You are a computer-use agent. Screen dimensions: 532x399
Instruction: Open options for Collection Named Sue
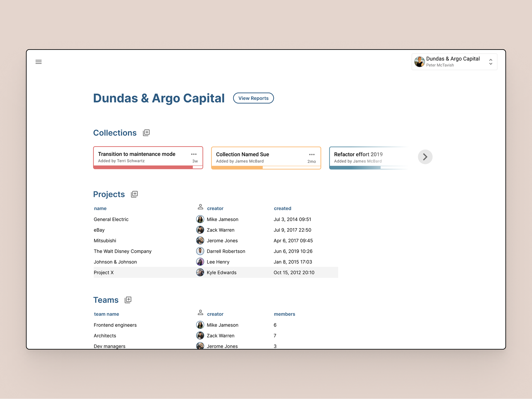point(312,155)
